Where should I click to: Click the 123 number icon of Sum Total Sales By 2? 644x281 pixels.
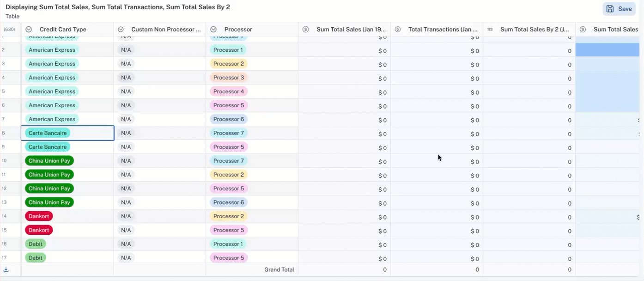pos(490,30)
